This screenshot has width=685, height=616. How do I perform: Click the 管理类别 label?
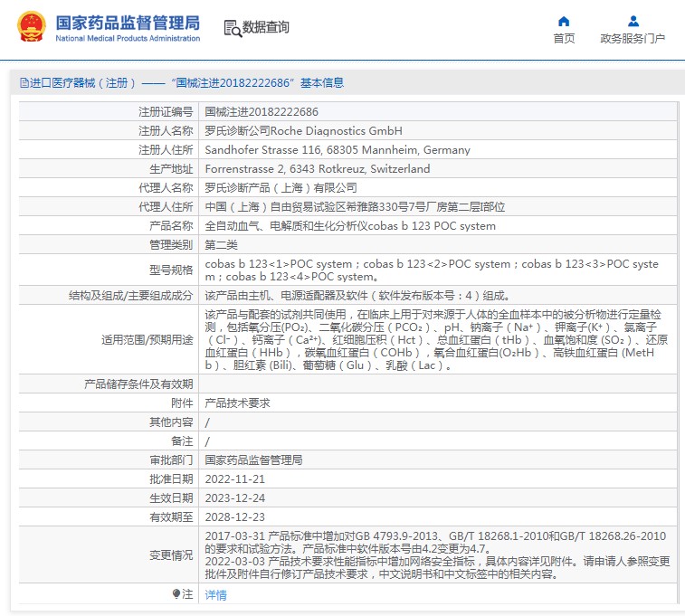171,245
